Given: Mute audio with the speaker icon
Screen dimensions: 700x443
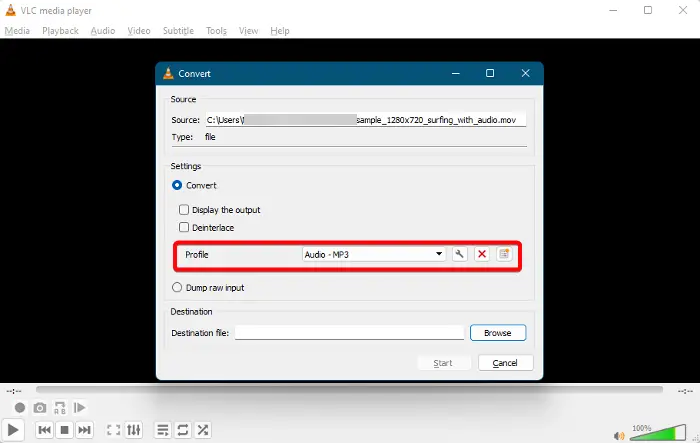Looking at the screenshot, I should (x=619, y=435).
